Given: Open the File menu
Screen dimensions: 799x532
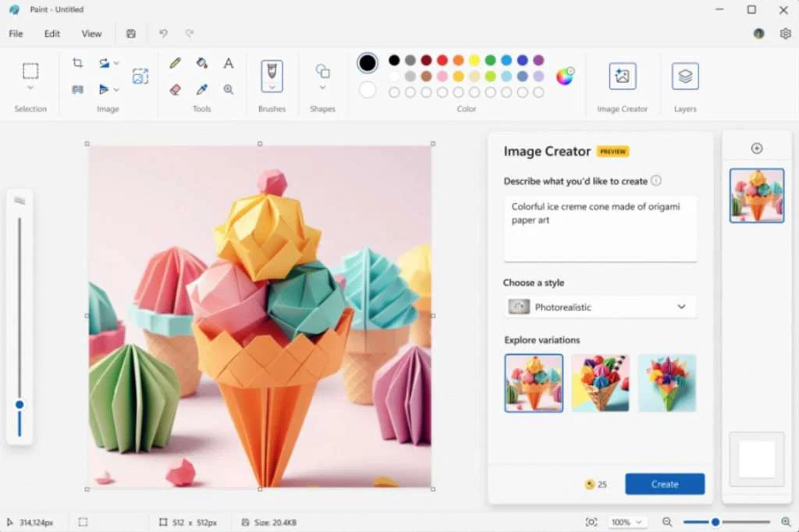Looking at the screenshot, I should click(16, 34).
